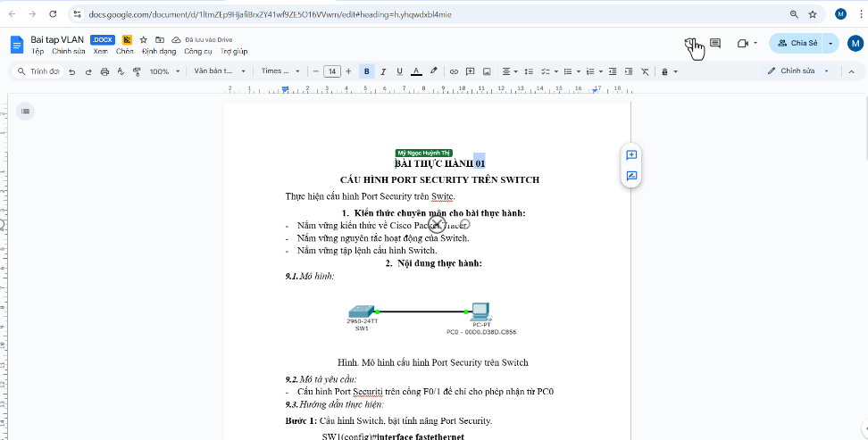Open the Định dạng menu
The width and height of the screenshot is (868, 440).
[158, 52]
